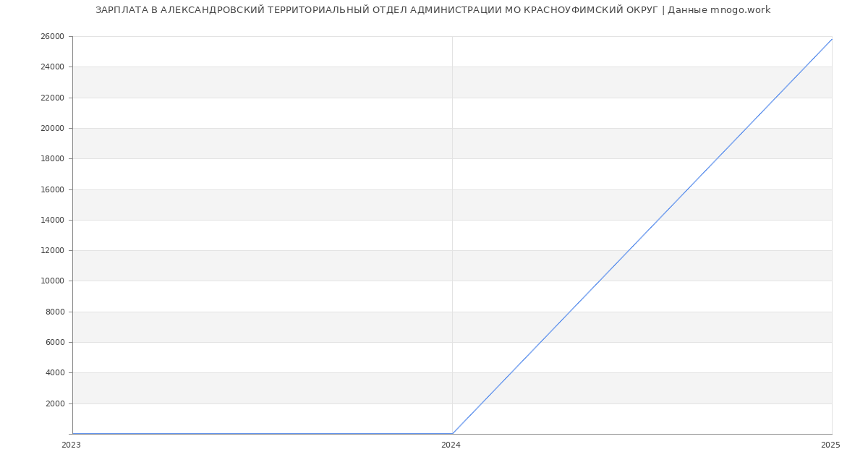Image resolution: width=868 pixels, height=470 pixels.
Task: Click the line's 2024 data point at zero
Action: pyautogui.click(x=452, y=434)
